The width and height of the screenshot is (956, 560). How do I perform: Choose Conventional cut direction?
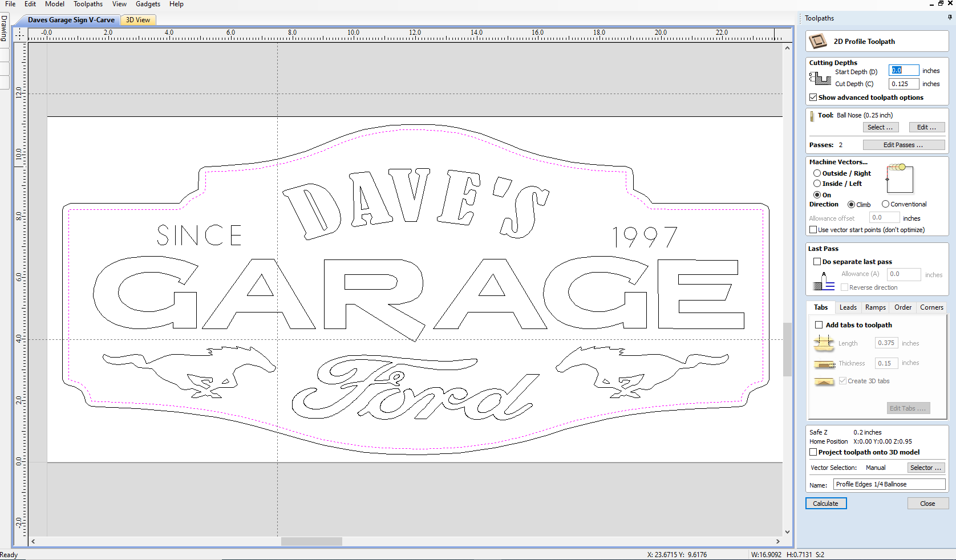[885, 204]
